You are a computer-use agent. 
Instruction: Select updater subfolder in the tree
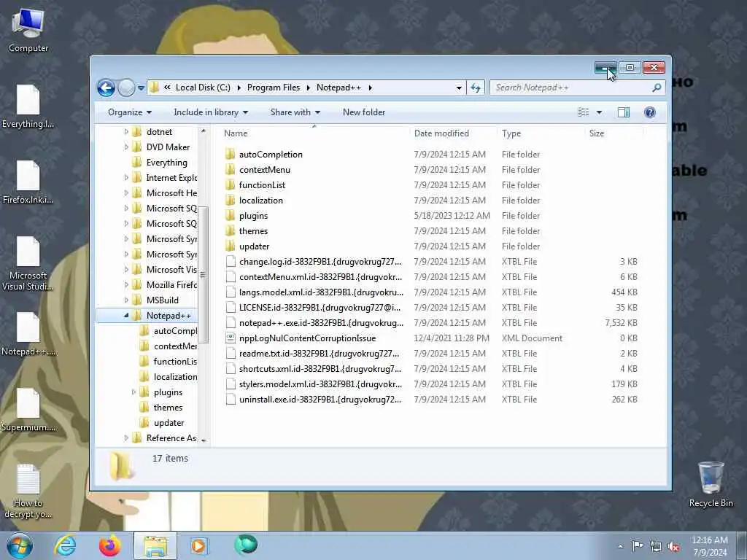click(169, 423)
